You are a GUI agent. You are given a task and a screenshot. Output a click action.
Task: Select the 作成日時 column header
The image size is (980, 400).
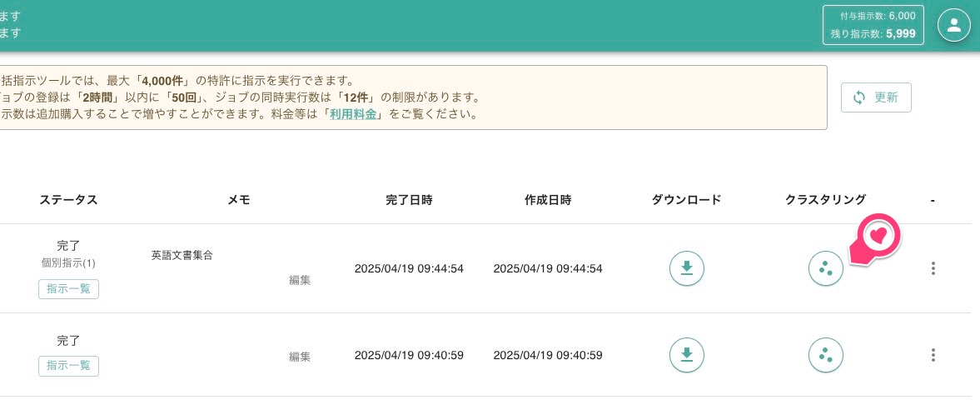548,200
